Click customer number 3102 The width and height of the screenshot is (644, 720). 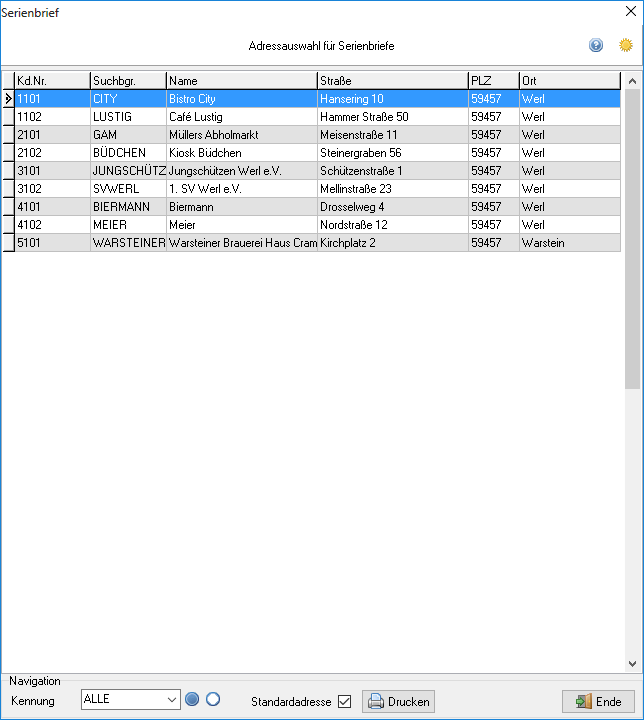52,189
